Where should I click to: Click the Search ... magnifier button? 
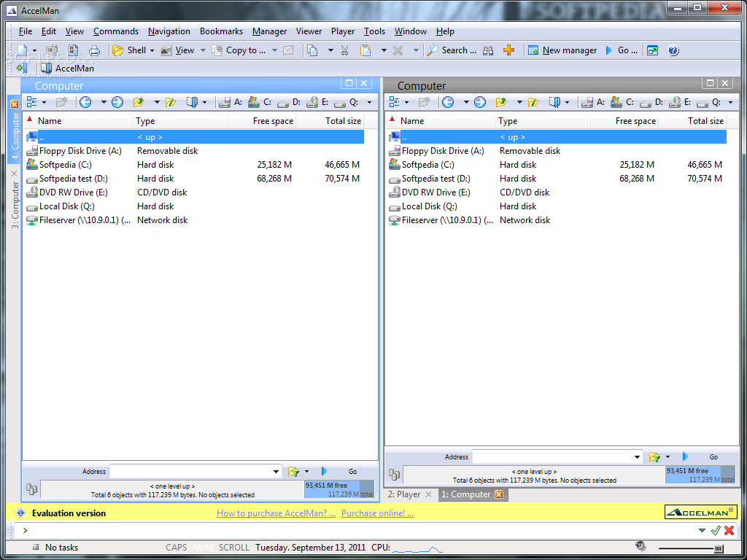[x=452, y=50]
